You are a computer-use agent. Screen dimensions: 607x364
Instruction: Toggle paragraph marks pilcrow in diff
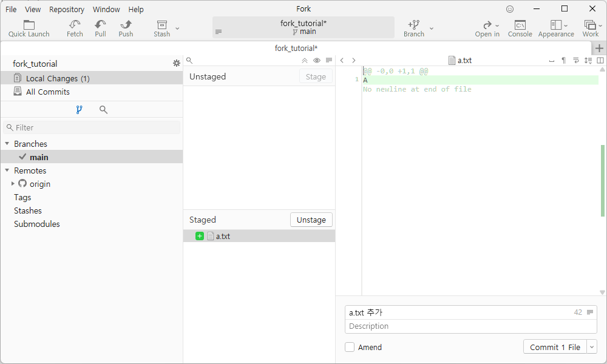pyautogui.click(x=564, y=60)
